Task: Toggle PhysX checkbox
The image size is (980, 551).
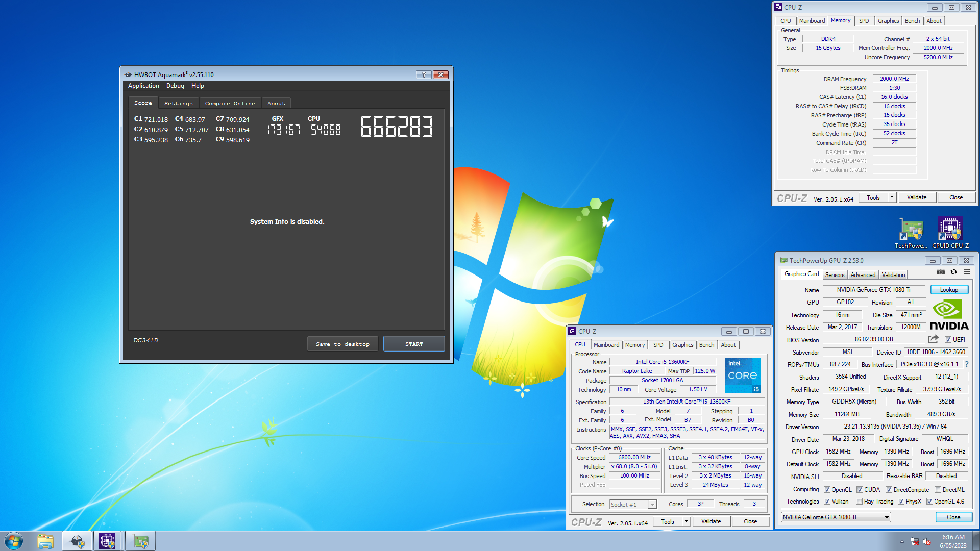Action: (901, 502)
